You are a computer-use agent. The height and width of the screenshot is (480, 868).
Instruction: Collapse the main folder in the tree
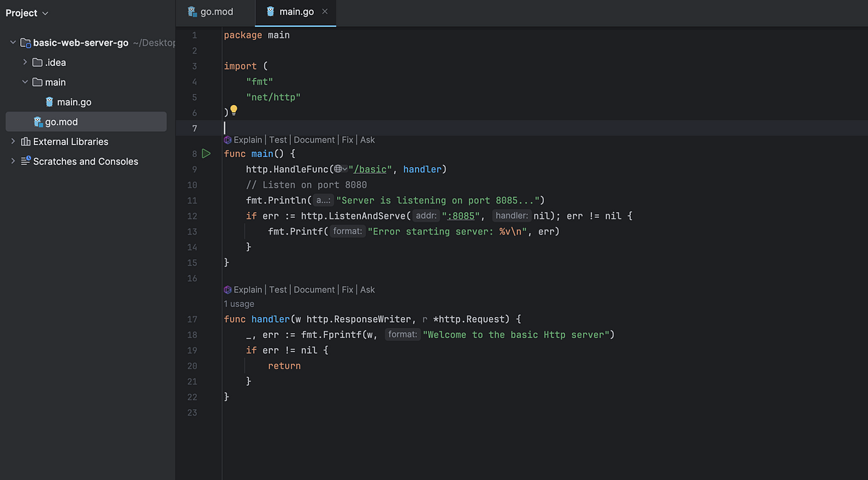point(25,82)
